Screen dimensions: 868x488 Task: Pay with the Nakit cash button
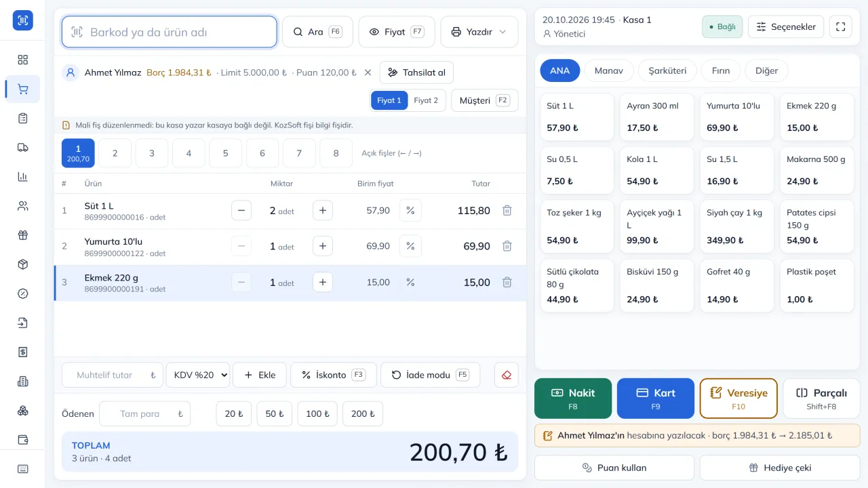tap(573, 399)
